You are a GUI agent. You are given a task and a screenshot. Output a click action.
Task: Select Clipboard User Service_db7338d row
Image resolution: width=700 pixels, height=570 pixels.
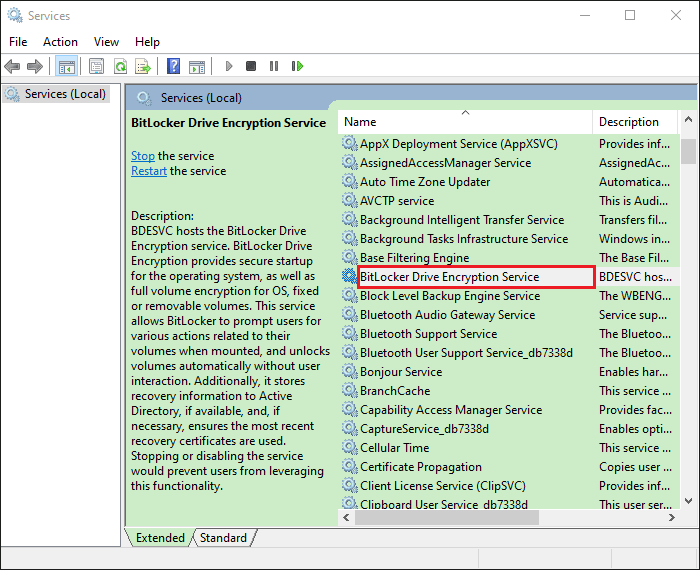(x=509, y=504)
